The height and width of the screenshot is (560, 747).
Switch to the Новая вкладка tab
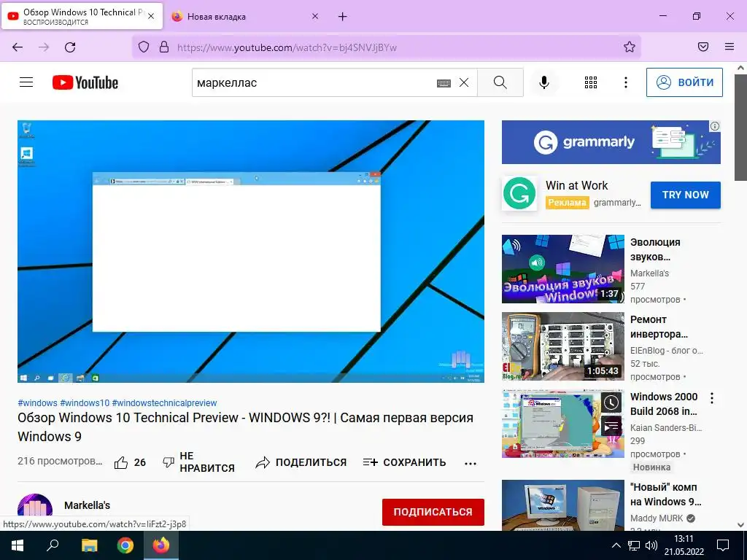click(x=244, y=17)
